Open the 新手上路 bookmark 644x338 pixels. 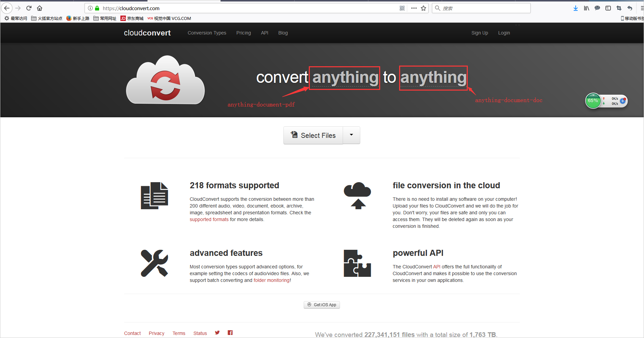click(x=78, y=18)
